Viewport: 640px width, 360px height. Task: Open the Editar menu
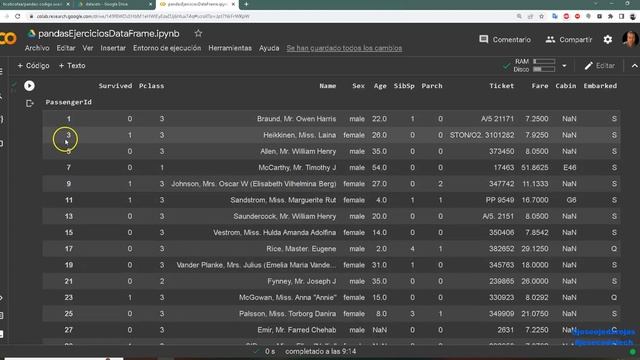[x=66, y=48]
